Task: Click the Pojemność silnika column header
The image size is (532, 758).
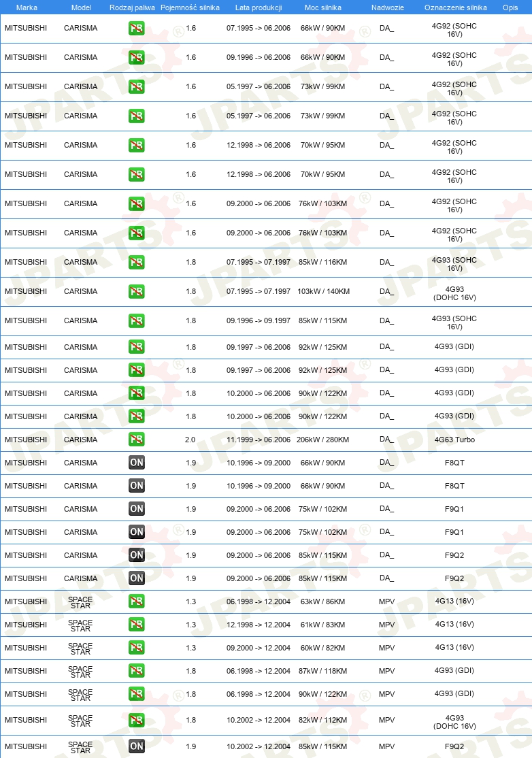Action: (190, 7)
